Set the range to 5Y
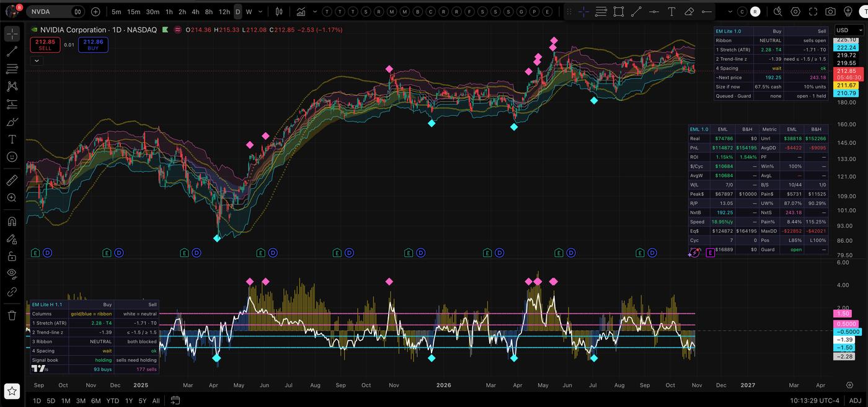The image size is (868, 407). pos(143,401)
